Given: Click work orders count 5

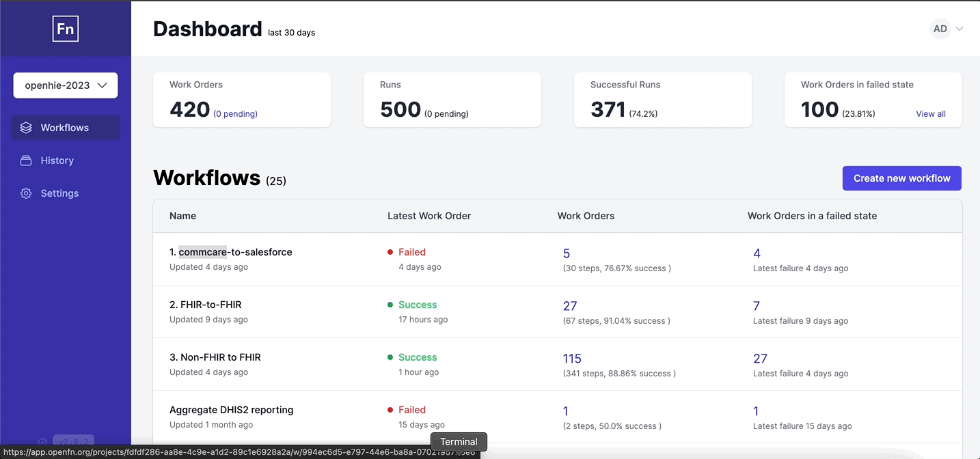Looking at the screenshot, I should tap(567, 253).
